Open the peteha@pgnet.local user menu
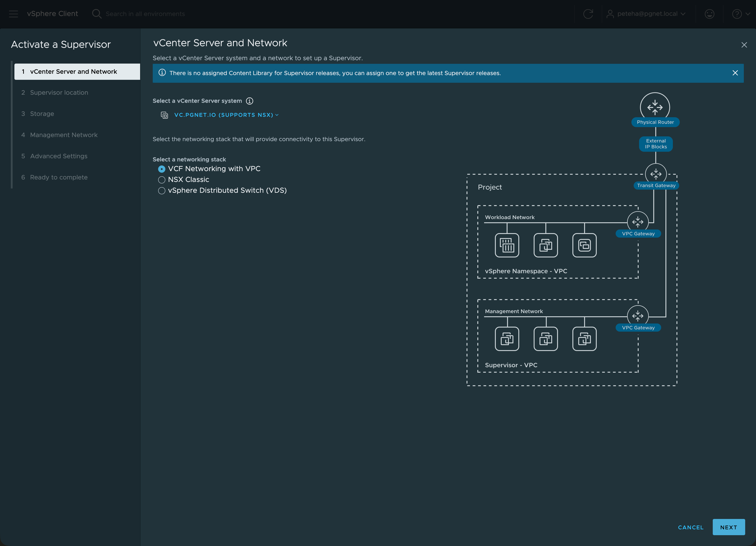Screen dimensions: 756x546 pos(646,14)
